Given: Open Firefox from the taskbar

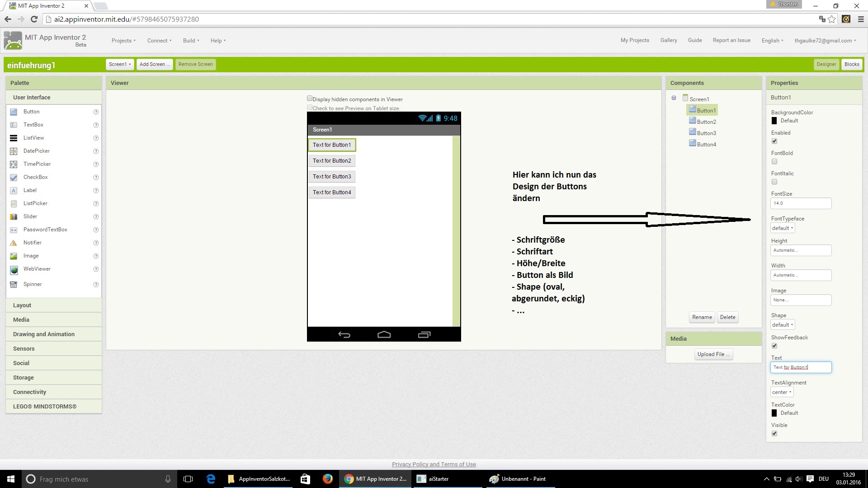Looking at the screenshot, I should pyautogui.click(x=327, y=479).
